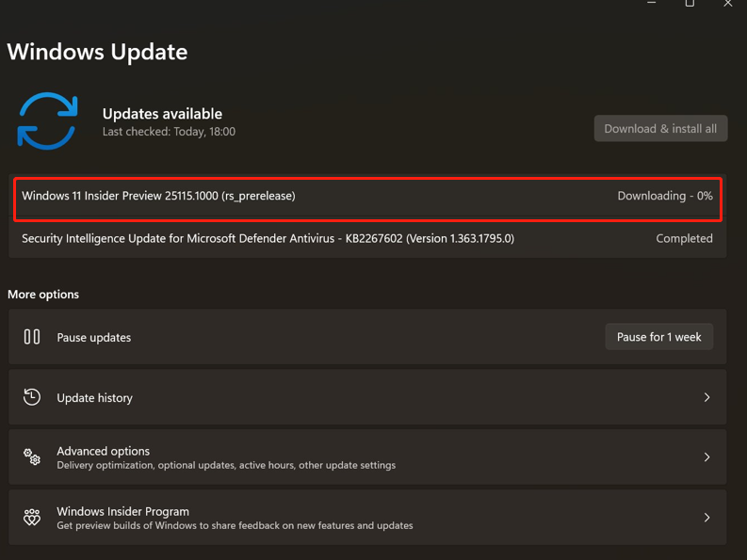
Task: Click the Windows Insider Program hearts icon
Action: pyautogui.click(x=32, y=517)
